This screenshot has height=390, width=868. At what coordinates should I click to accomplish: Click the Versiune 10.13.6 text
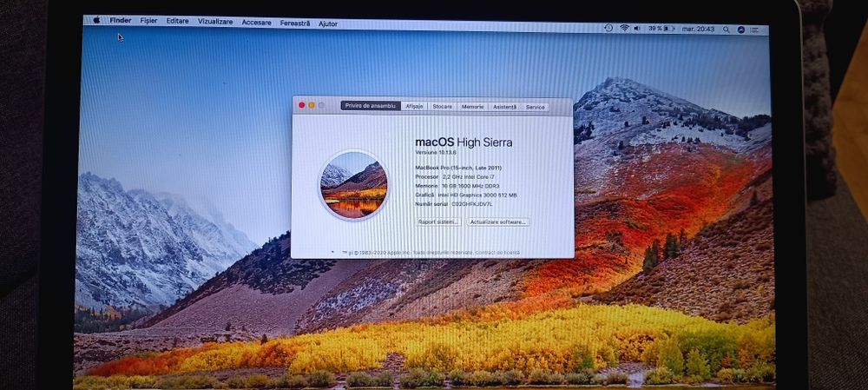coord(436,152)
